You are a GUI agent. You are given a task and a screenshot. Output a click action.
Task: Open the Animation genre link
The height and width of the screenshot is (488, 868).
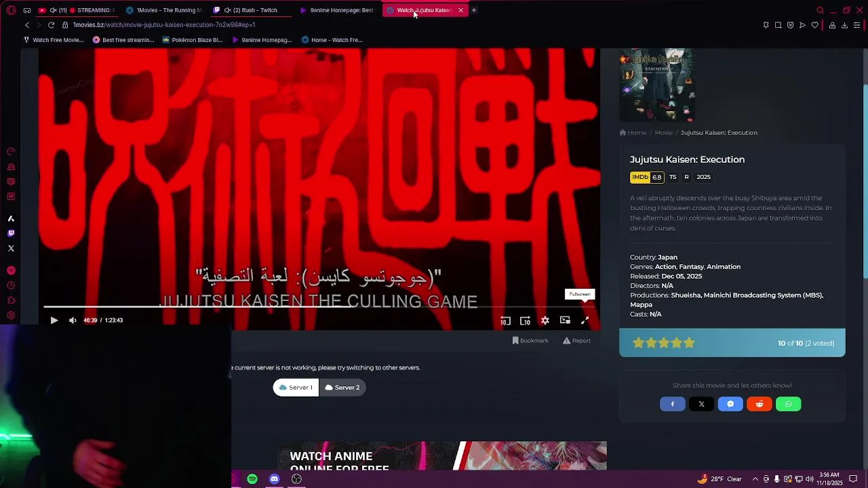click(x=724, y=267)
